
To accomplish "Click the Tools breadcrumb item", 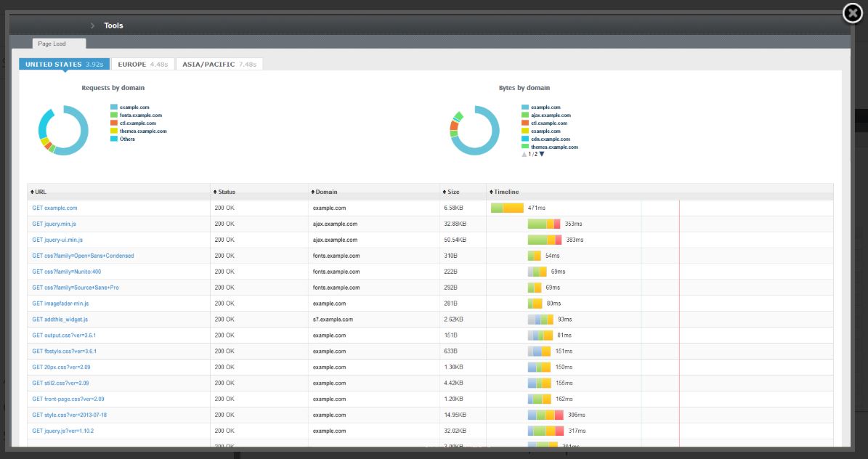I will [113, 25].
